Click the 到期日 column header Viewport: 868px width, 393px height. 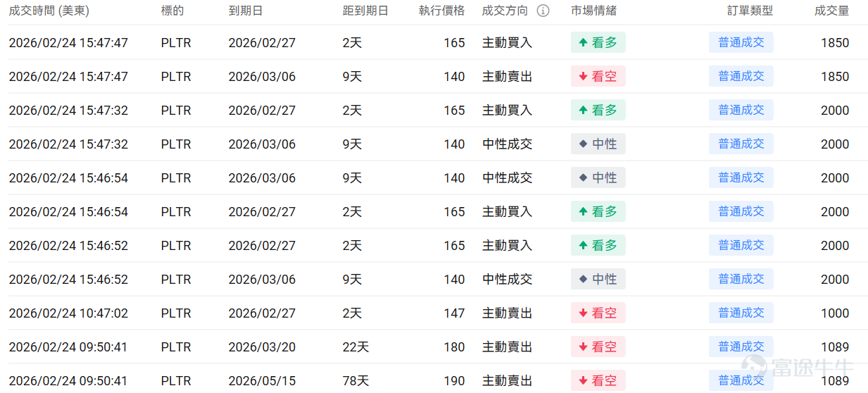click(x=246, y=11)
